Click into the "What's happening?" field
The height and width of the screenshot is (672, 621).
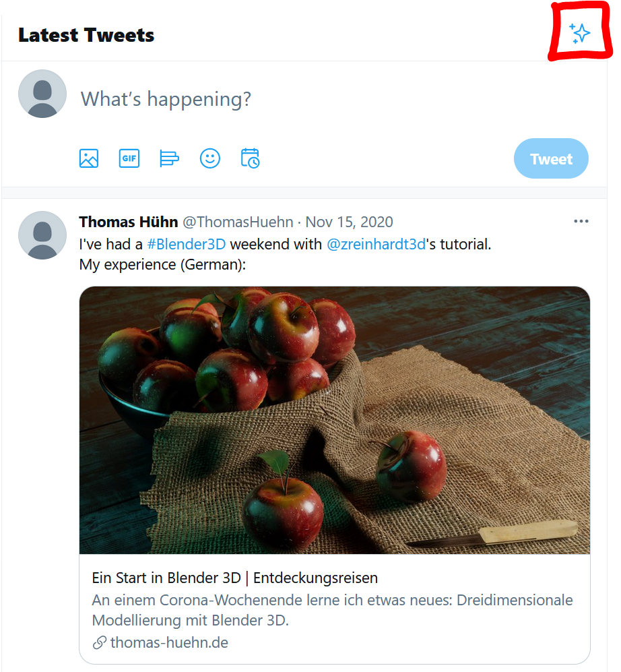(269, 100)
